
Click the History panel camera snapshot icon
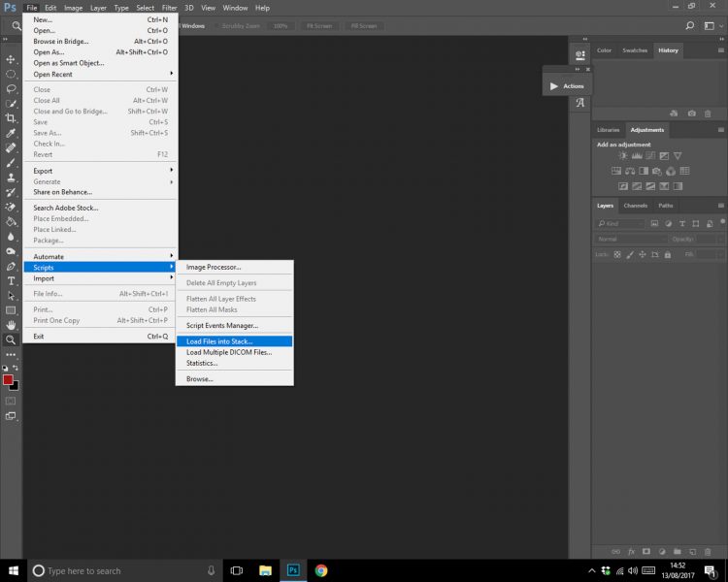(x=691, y=113)
